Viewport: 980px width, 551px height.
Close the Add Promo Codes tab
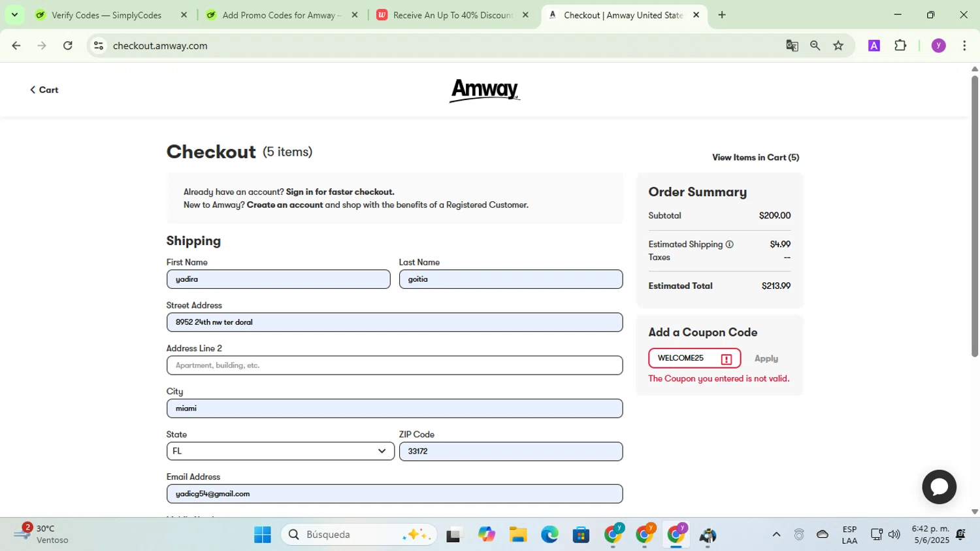[355, 15]
